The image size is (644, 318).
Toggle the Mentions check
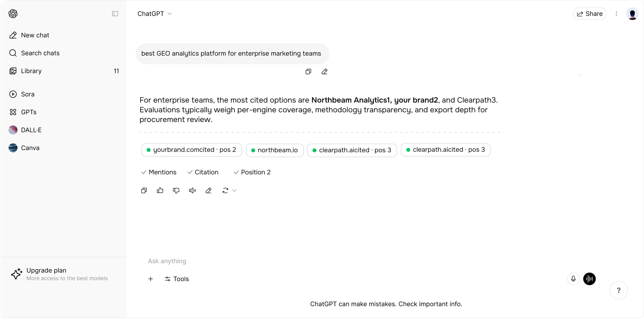159,172
